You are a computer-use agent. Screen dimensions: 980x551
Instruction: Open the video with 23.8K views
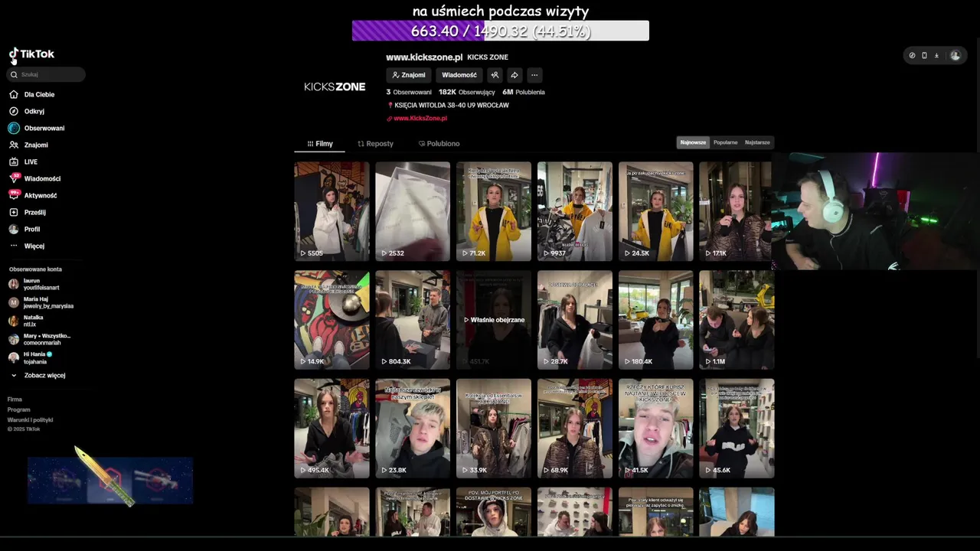tap(413, 429)
